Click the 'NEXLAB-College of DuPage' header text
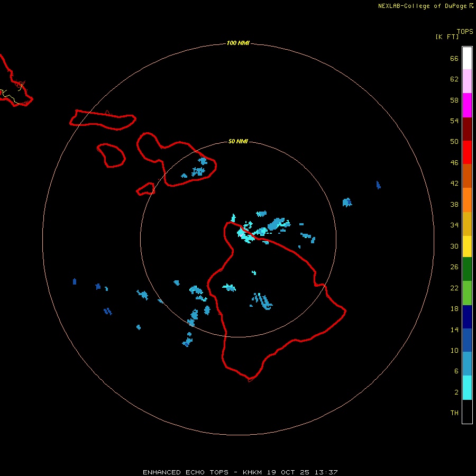Viewport: 476px width, 476px height. click(422, 6)
